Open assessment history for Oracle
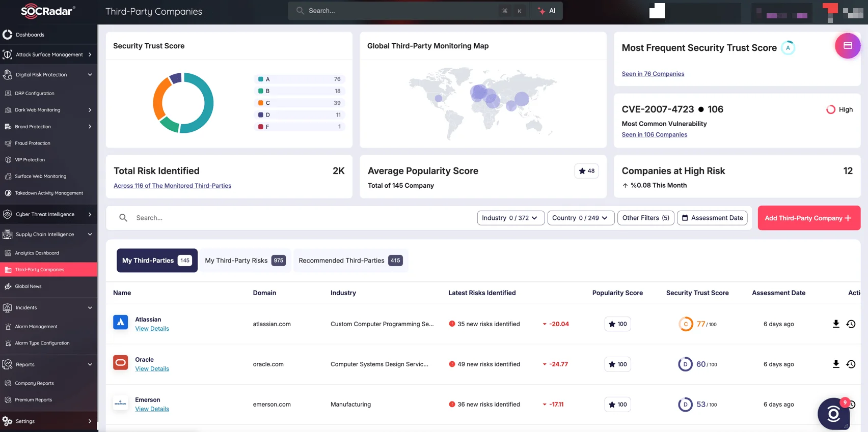 (x=851, y=364)
